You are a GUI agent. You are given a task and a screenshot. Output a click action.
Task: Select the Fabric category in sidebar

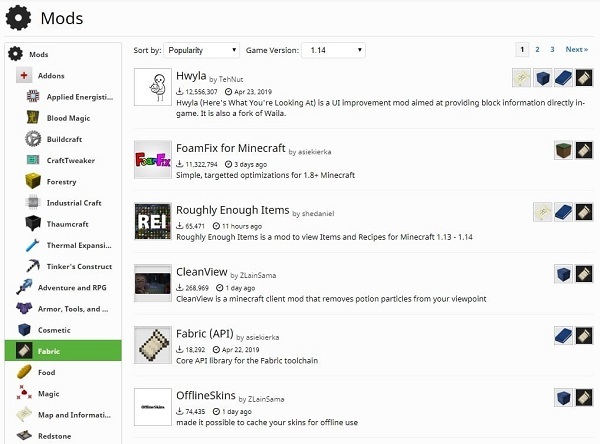tap(63, 351)
